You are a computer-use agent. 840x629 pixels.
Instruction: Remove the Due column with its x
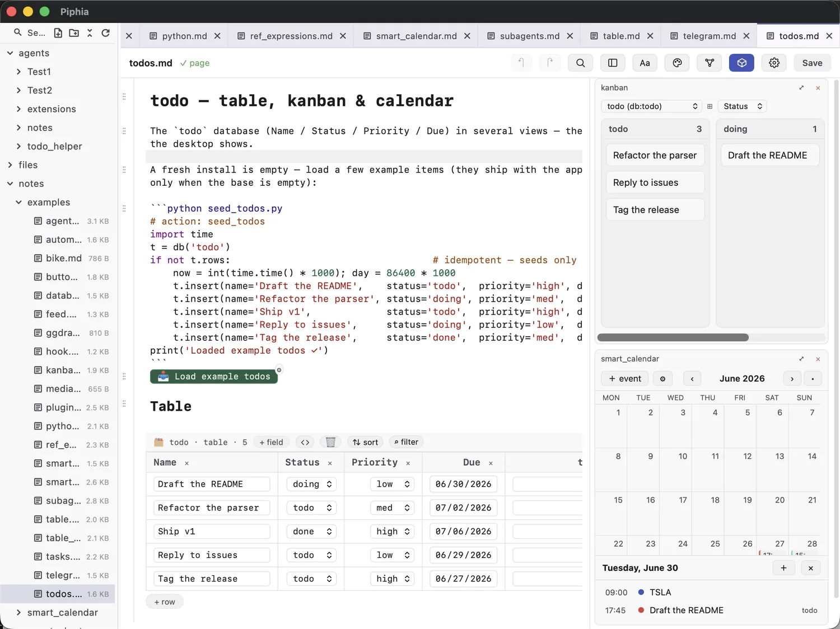pos(491,463)
